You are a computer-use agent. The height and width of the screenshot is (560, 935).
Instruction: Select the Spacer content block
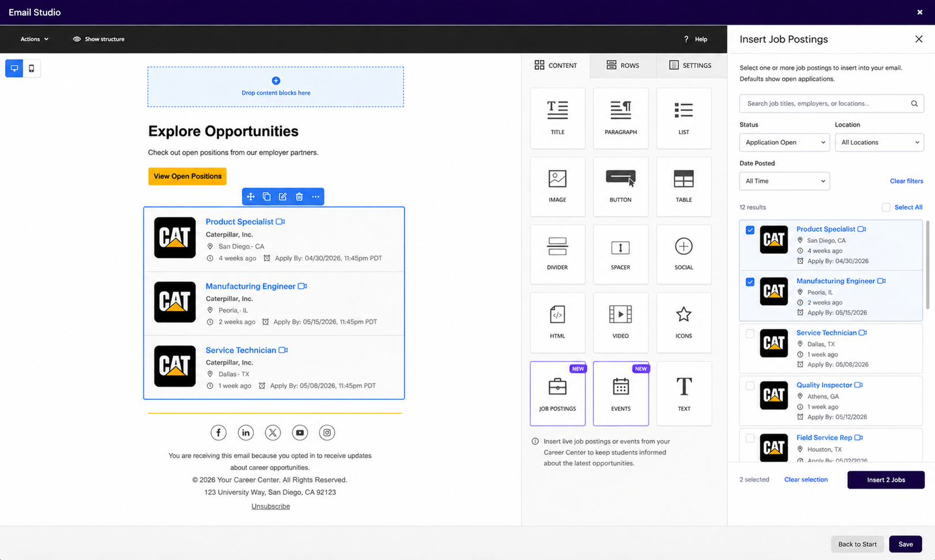pos(620,254)
